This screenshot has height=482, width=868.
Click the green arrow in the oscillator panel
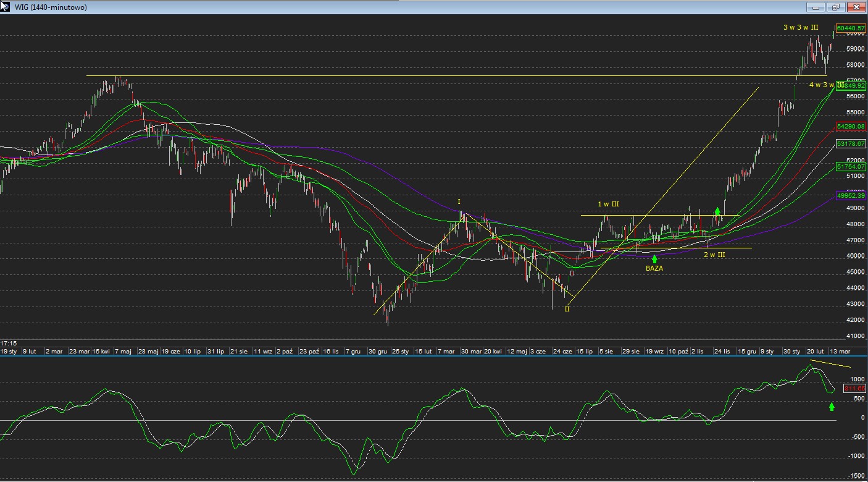(832, 407)
